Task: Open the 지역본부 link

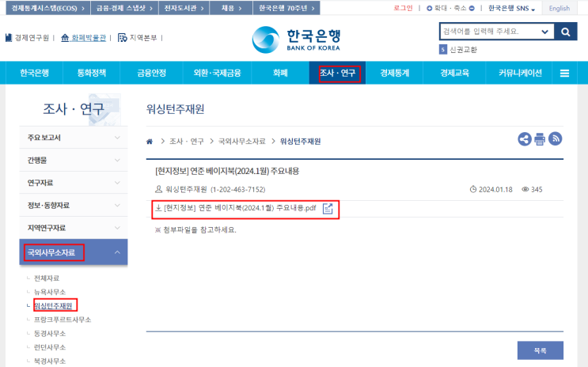Action: tap(138, 38)
